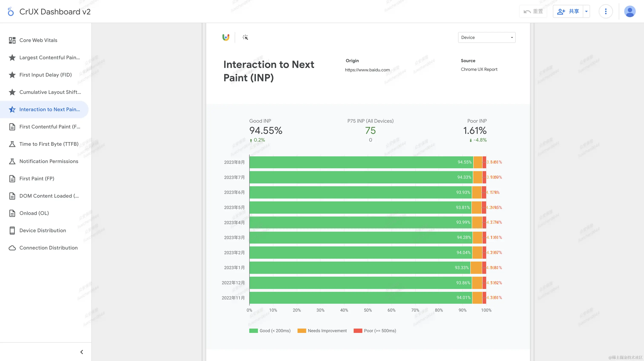Image resolution: width=644 pixels, height=361 pixels.
Task: Click the red Poor legend swatch
Action: (x=358, y=331)
